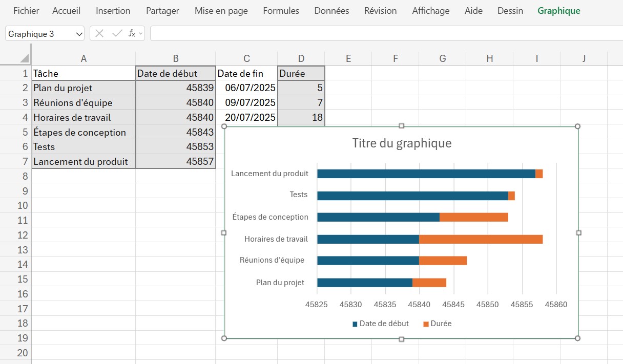Click the 45840 horizontal axis label

pos(419,304)
